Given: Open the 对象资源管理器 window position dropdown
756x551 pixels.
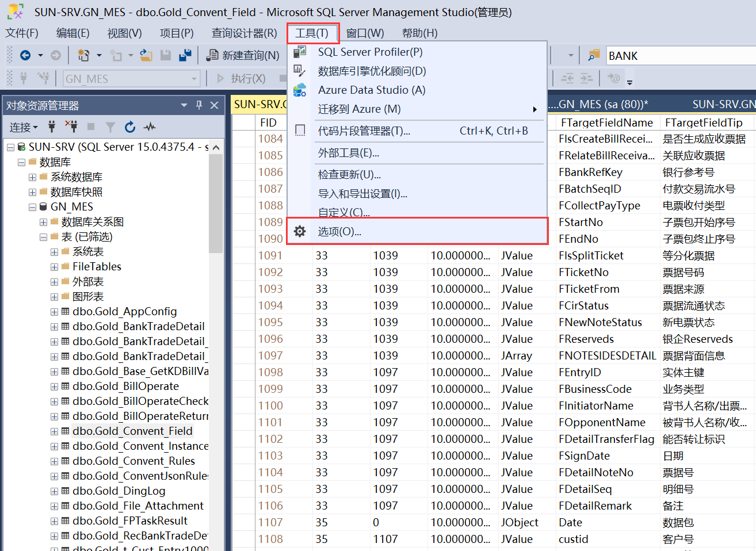Looking at the screenshot, I should click(184, 105).
